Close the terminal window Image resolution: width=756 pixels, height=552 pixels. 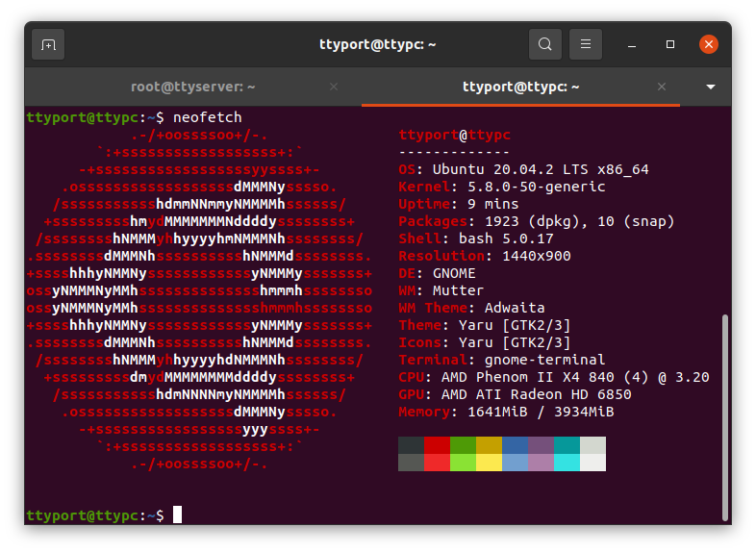tap(709, 44)
